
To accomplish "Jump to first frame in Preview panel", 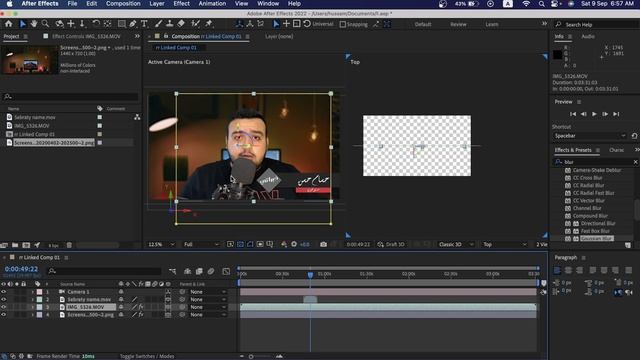I will click(573, 114).
